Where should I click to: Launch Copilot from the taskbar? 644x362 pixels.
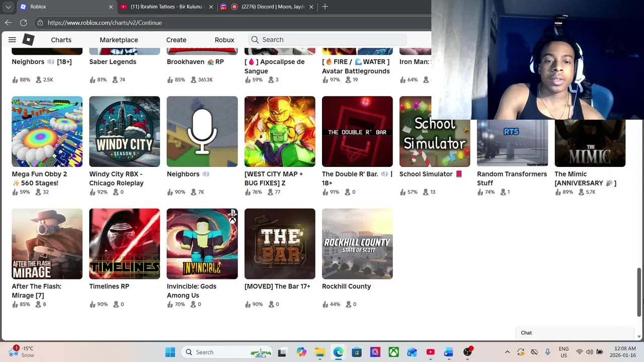[x=301, y=352]
